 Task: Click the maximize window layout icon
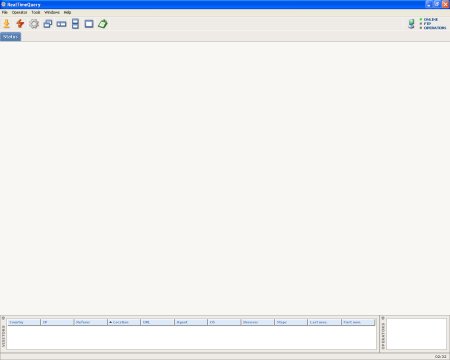(x=89, y=24)
